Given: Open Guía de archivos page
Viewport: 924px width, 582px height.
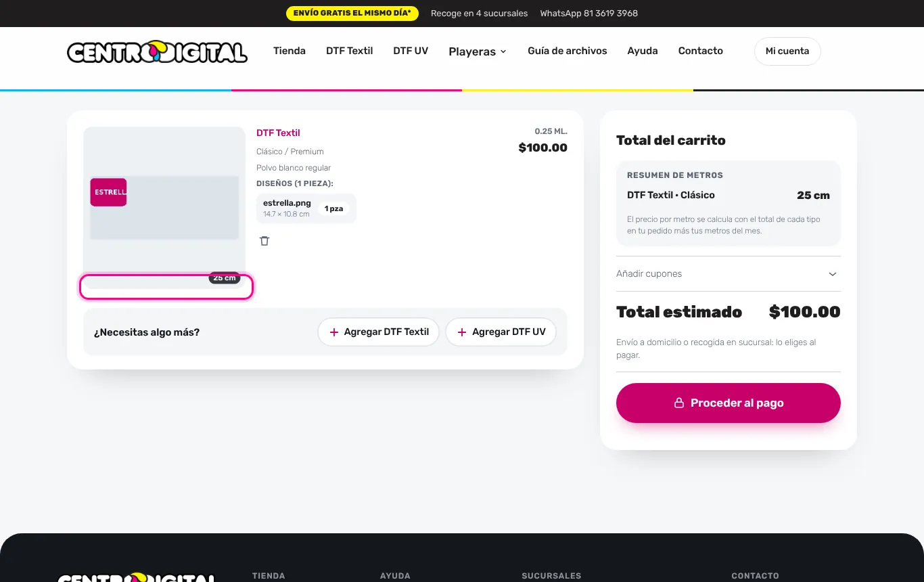Looking at the screenshot, I should point(568,51).
